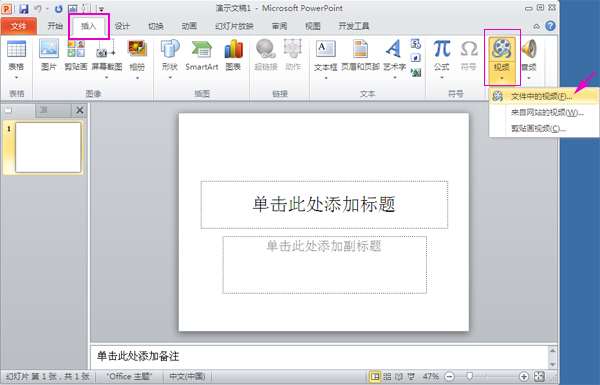Expand the 表格 dropdown arrow
Viewport: 600px width, 385px height.
coord(16,78)
